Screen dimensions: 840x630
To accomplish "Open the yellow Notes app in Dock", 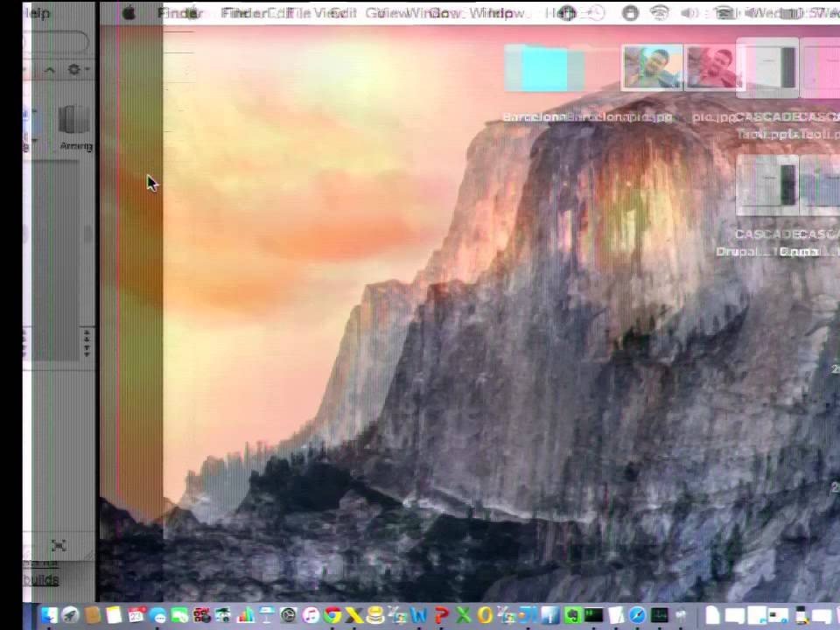I will (x=114, y=615).
